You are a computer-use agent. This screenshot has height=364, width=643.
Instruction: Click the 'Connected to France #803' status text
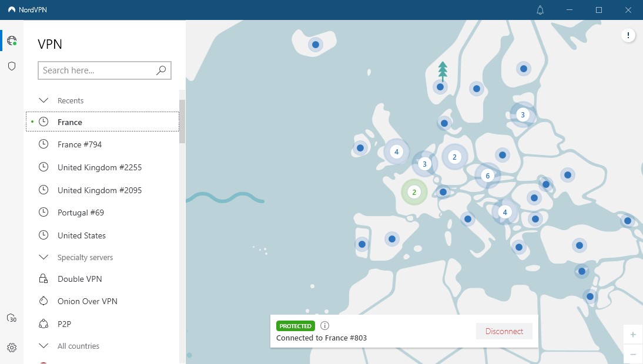coord(321,338)
